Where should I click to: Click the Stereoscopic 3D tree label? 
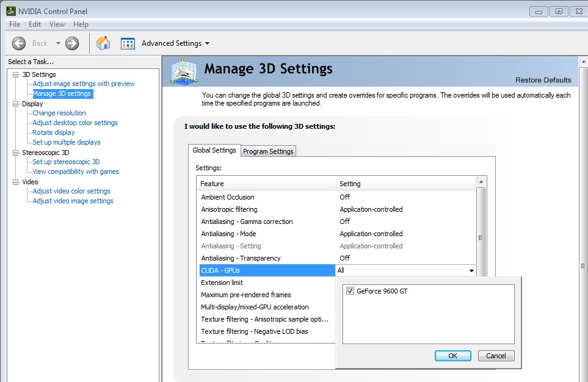click(x=45, y=153)
